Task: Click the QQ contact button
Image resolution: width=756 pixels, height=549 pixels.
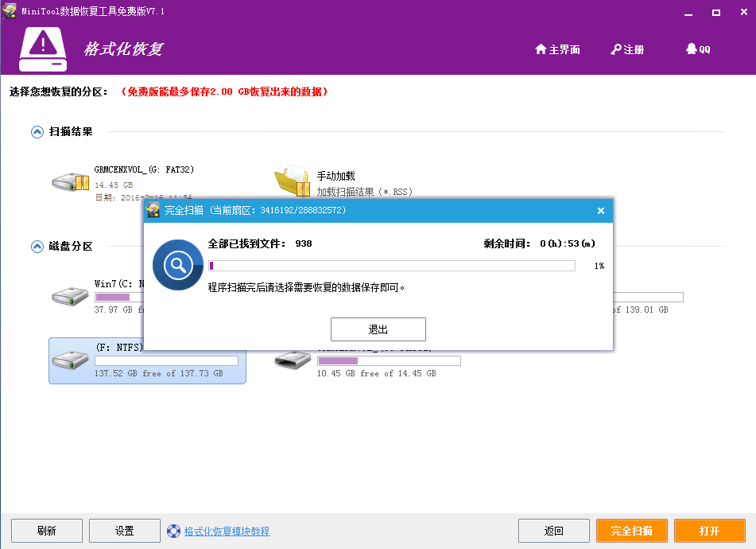Action: pos(698,49)
